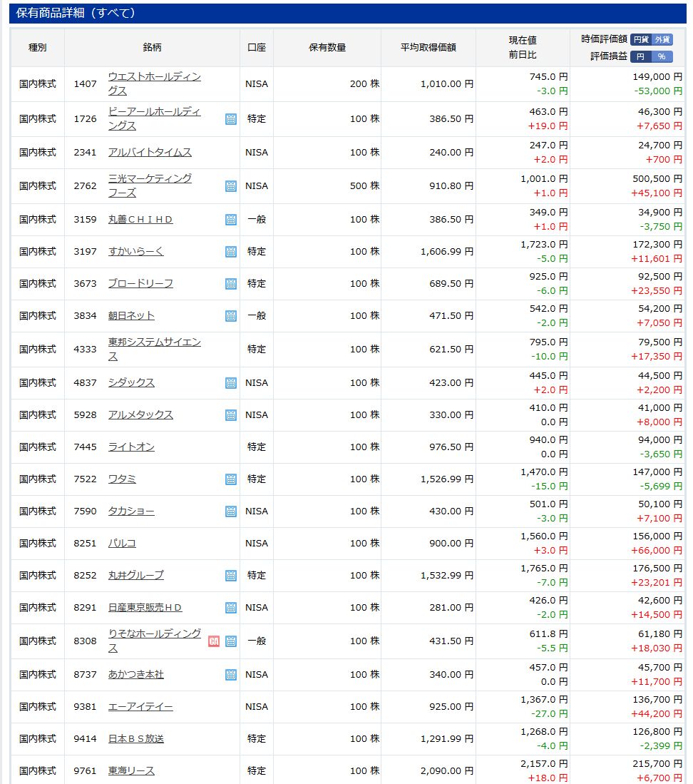Open calendar icon for 日産東京販売HD row
This screenshot has height=784, width=693.
231,608
